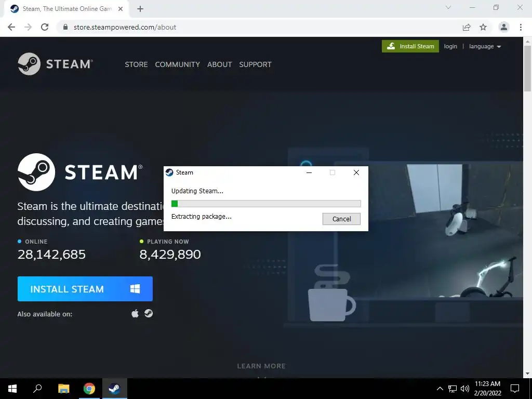This screenshot has height=399, width=532.
Task: Go back in the browser
Action: coord(11,27)
